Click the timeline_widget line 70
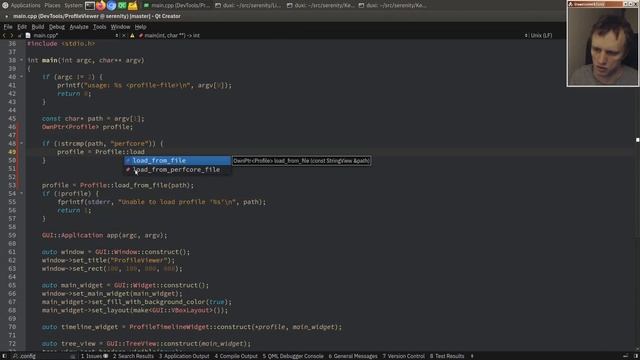This screenshot has width=640, height=360. (192, 327)
